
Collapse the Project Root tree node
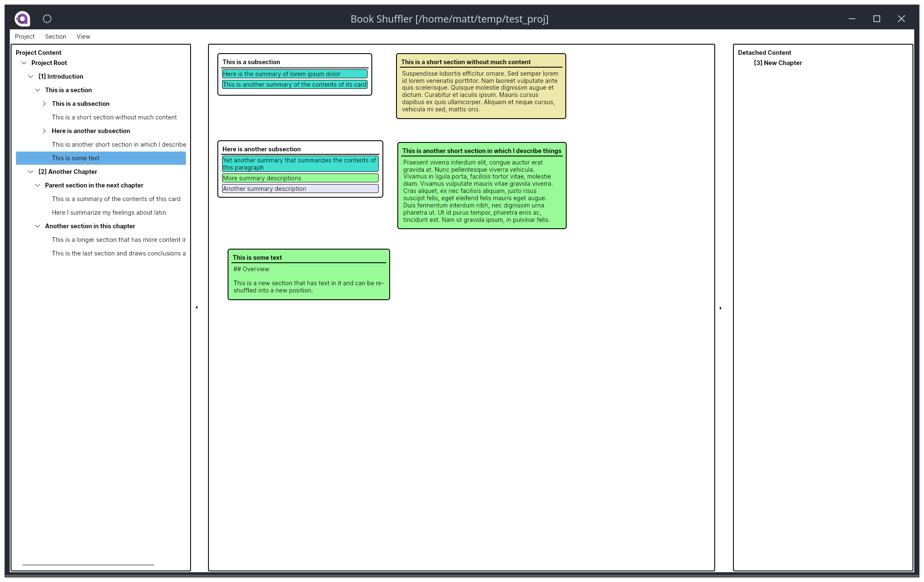coord(24,63)
